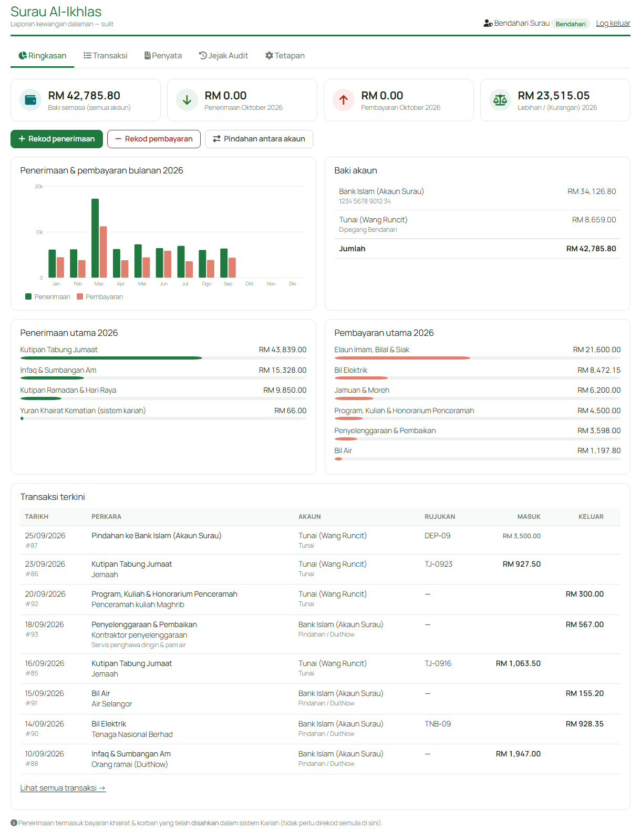Go to the Jejak Audit tab

click(223, 56)
